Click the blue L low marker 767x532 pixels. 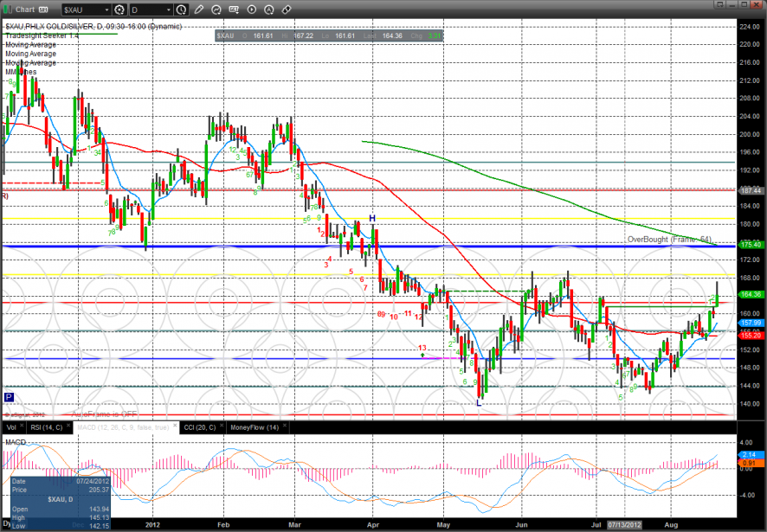click(479, 403)
